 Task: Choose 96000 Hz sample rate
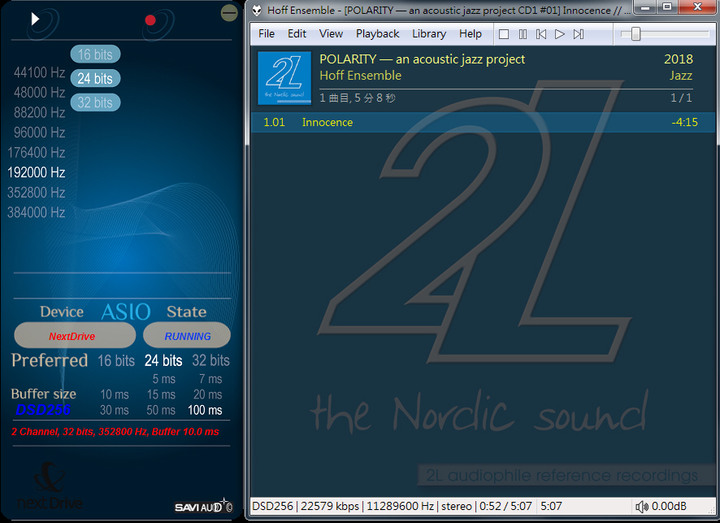coord(39,133)
